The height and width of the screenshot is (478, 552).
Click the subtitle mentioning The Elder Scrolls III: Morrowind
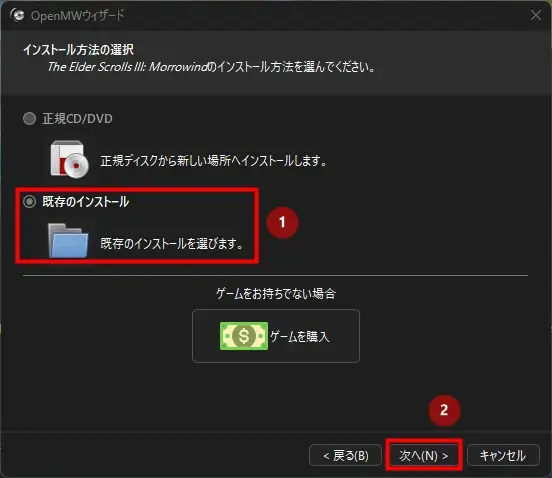coord(212,67)
